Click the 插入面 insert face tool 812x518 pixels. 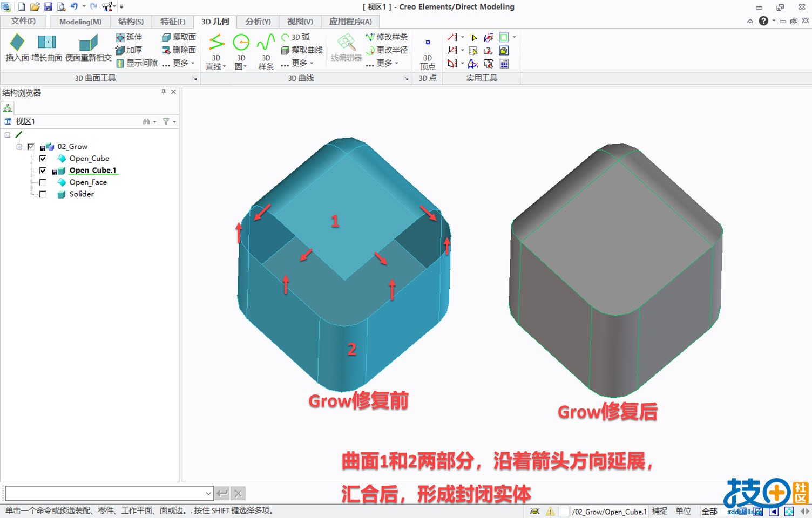(x=17, y=47)
